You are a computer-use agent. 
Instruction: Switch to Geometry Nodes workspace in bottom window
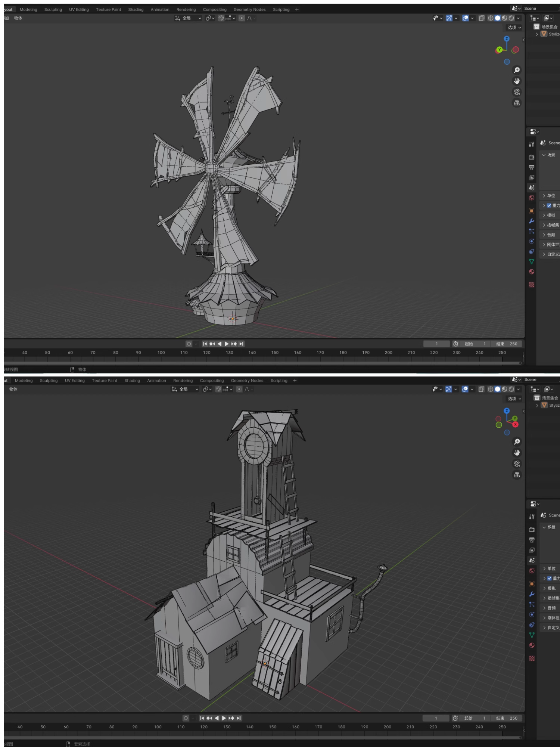pyautogui.click(x=247, y=381)
